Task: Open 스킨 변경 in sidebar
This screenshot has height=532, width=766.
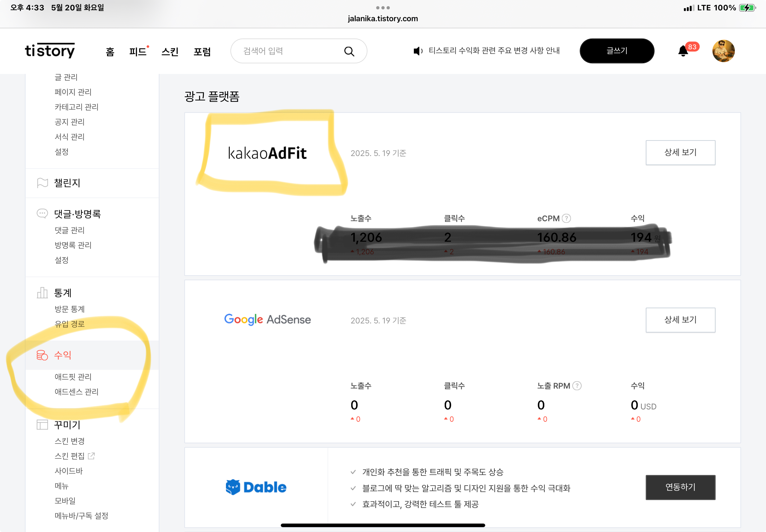Action: [x=69, y=441]
